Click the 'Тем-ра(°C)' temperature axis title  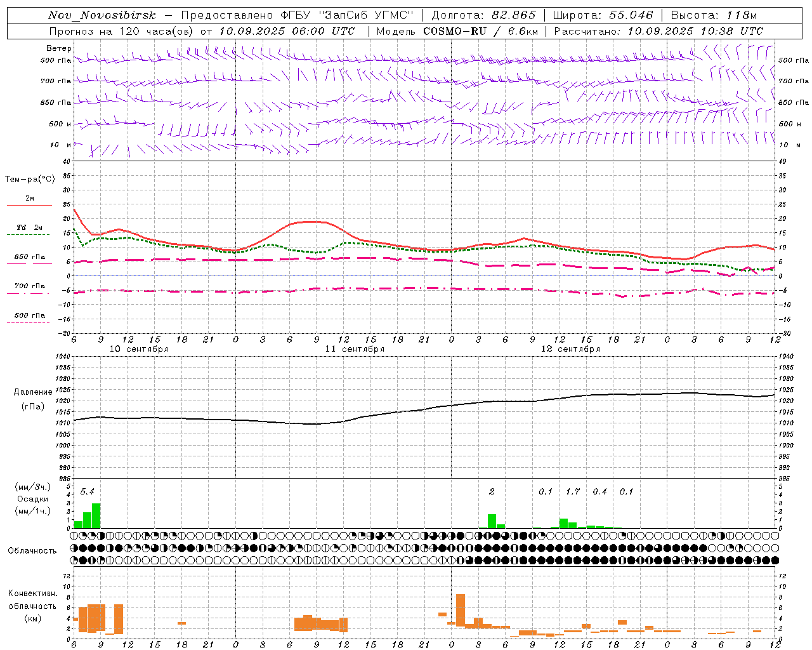[30, 180]
